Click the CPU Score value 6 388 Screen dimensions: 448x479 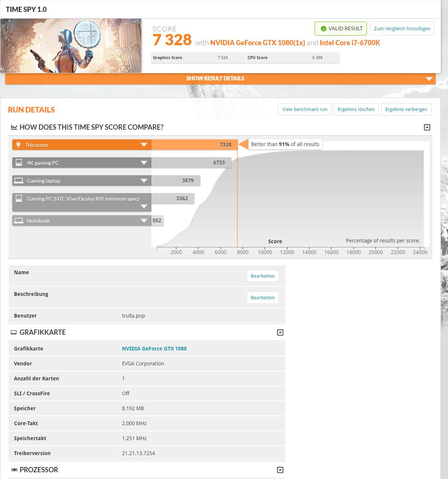pyautogui.click(x=317, y=58)
